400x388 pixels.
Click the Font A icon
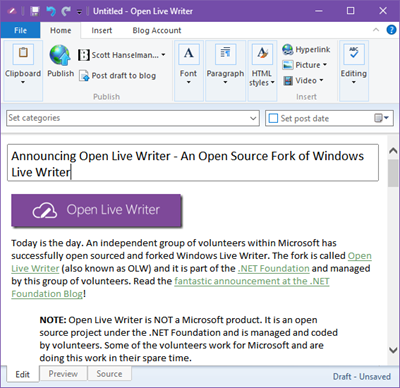(189, 54)
